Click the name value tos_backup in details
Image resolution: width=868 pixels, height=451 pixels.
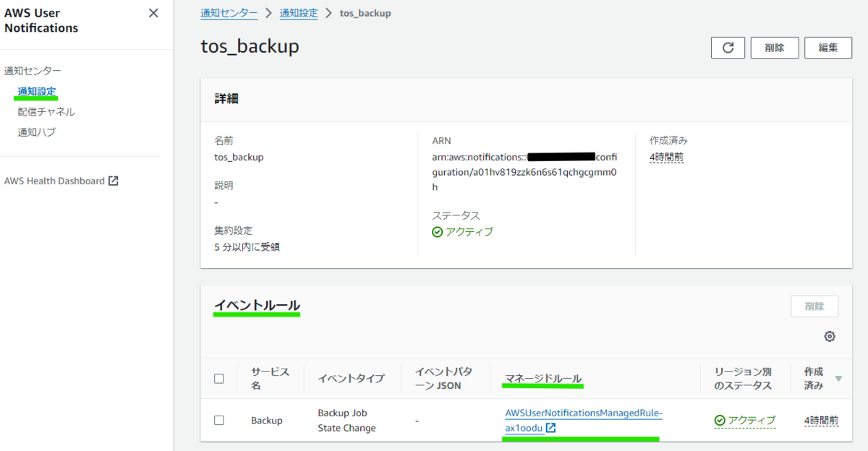(239, 157)
